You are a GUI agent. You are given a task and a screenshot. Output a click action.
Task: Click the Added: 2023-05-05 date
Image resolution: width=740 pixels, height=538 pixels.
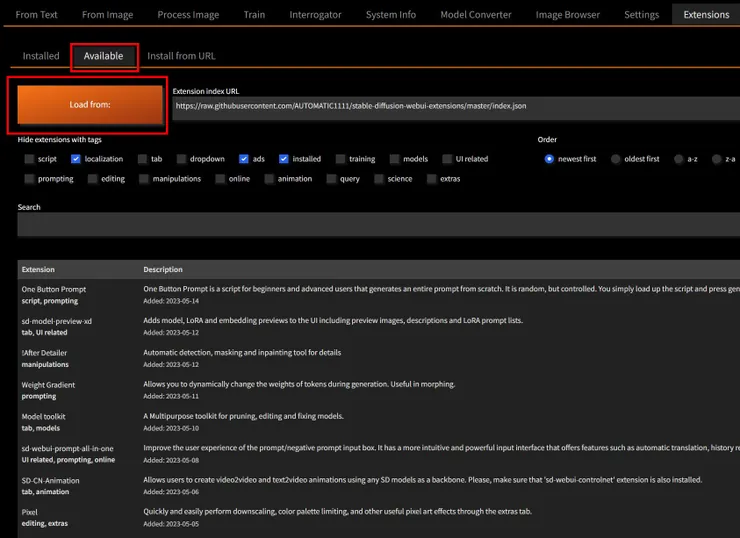coord(171,524)
